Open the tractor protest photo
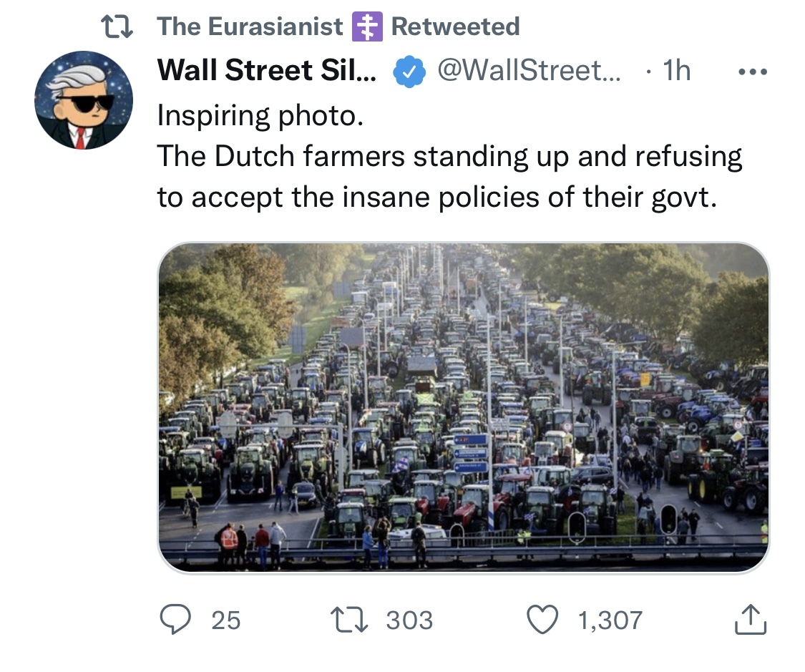805x672 pixels. [463, 408]
